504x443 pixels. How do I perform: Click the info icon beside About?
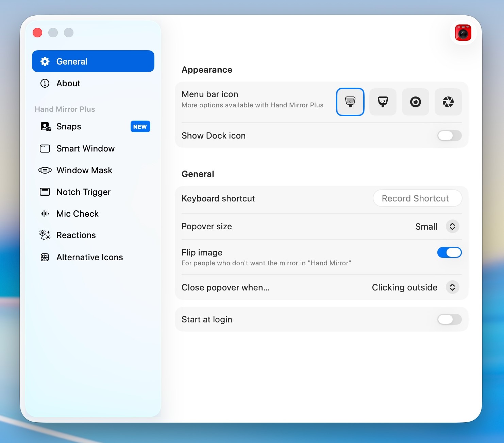coord(45,83)
